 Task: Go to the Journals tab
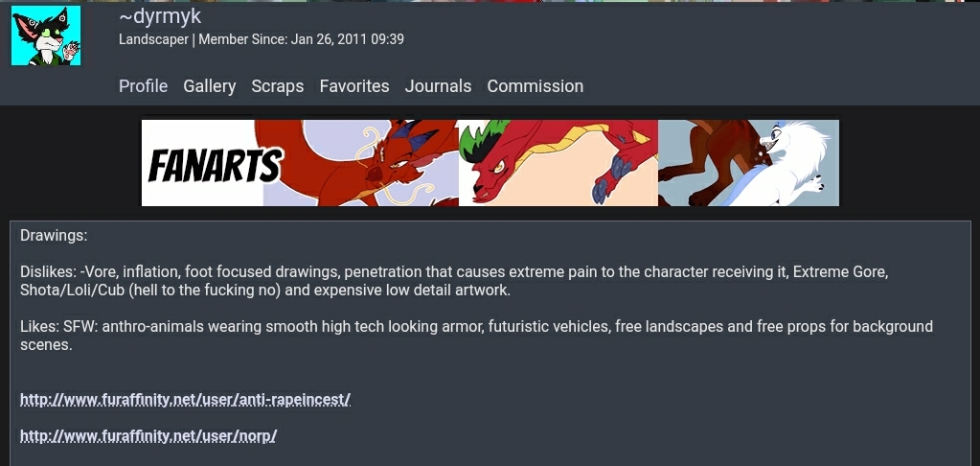438,85
